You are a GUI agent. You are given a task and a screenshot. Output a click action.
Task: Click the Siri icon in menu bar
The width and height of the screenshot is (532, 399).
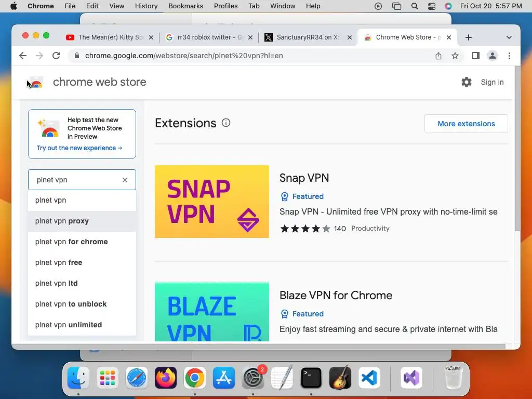448,6
